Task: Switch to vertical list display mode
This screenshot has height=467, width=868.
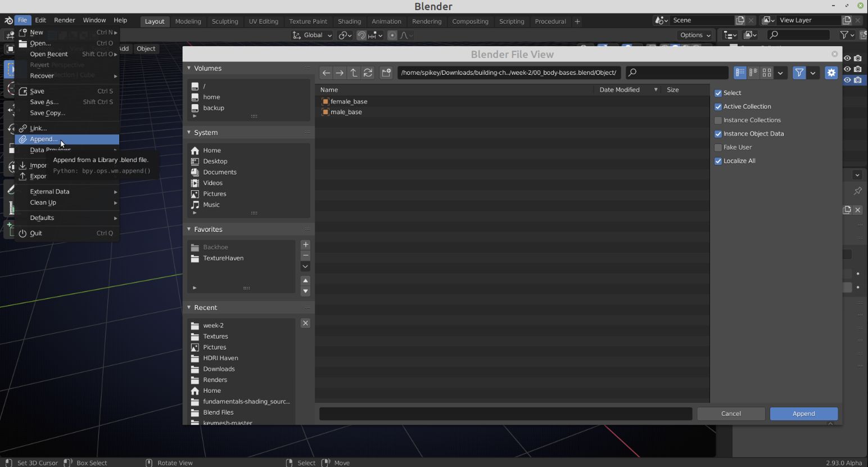Action: [x=740, y=73]
